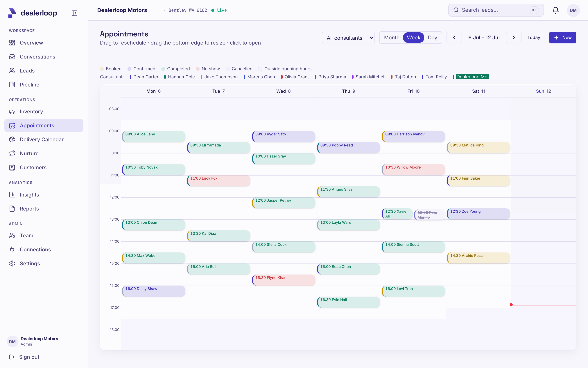Viewport: 588px width, 368px height.
Task: Switch to Month view
Action: point(392,38)
